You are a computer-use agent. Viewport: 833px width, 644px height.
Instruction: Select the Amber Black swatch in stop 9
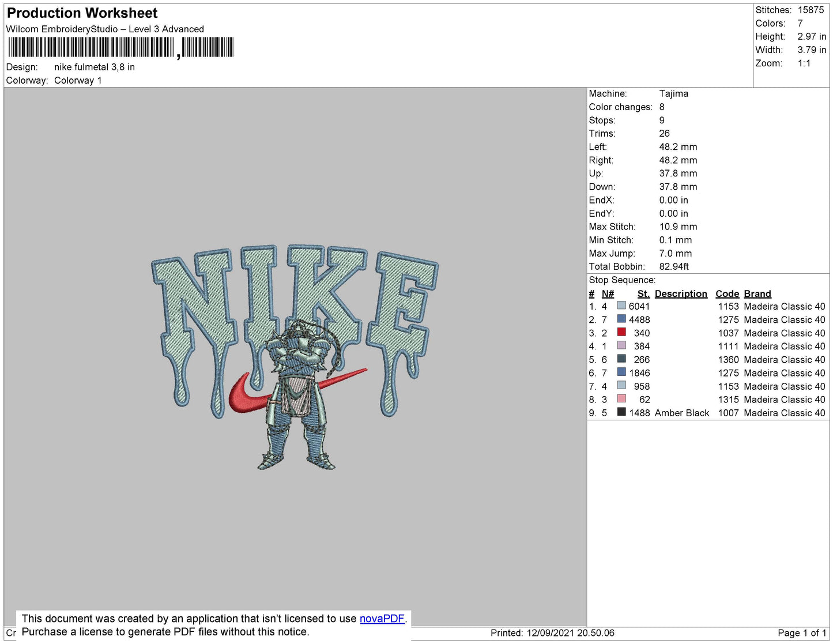(x=621, y=412)
